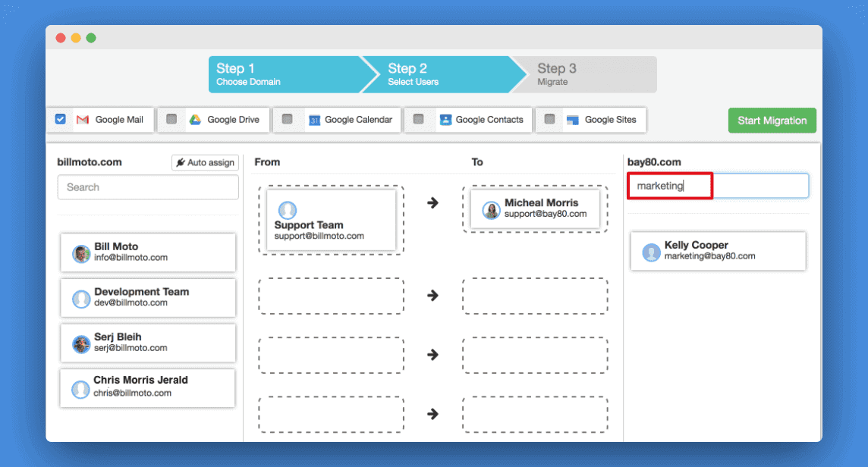Click the arrow beside Support Team mapping
Screen dimensions: 868x467
432,202
